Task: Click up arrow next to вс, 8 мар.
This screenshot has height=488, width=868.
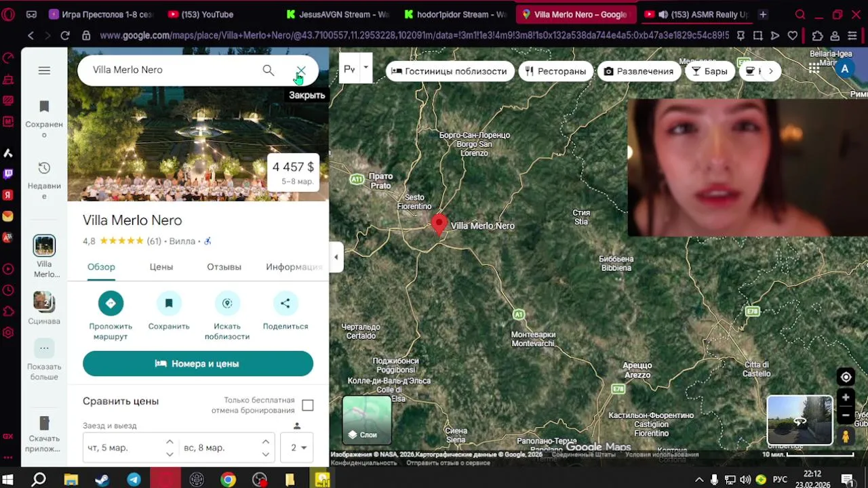Action: coord(266,442)
